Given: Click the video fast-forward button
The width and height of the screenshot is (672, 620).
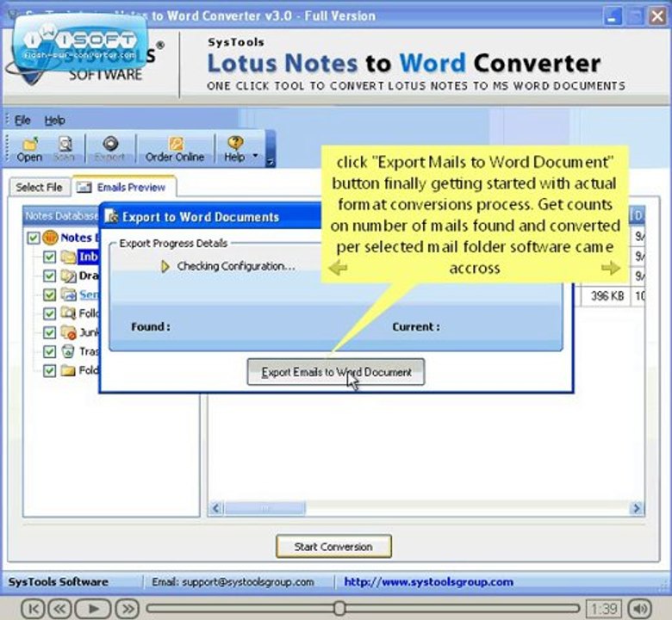Looking at the screenshot, I should point(128,609).
